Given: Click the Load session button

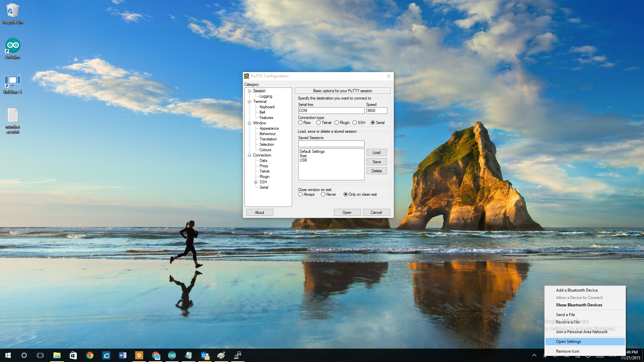Looking at the screenshot, I should tap(377, 153).
